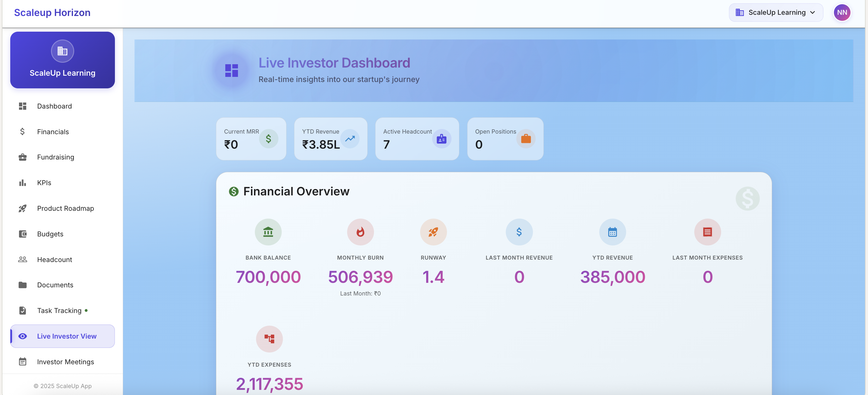The width and height of the screenshot is (868, 395).
Task: Go to Financials section
Action: pyautogui.click(x=62, y=132)
